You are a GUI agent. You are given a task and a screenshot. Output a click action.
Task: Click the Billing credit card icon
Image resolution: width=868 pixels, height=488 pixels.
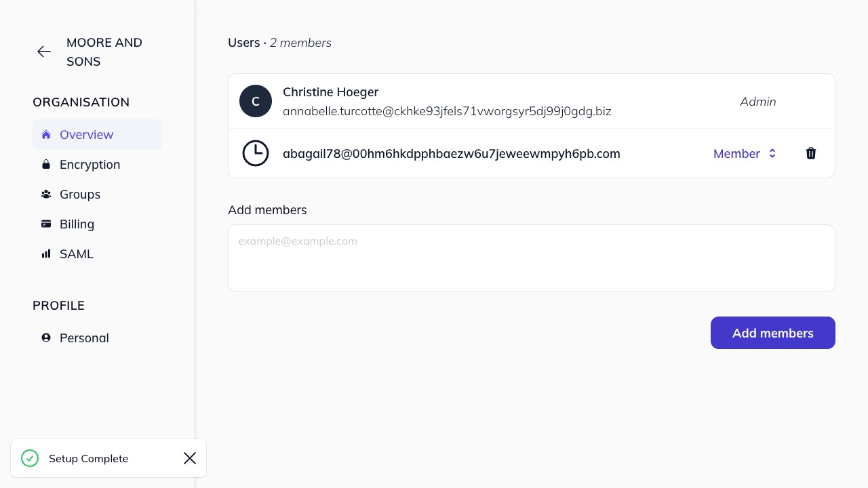coord(45,224)
